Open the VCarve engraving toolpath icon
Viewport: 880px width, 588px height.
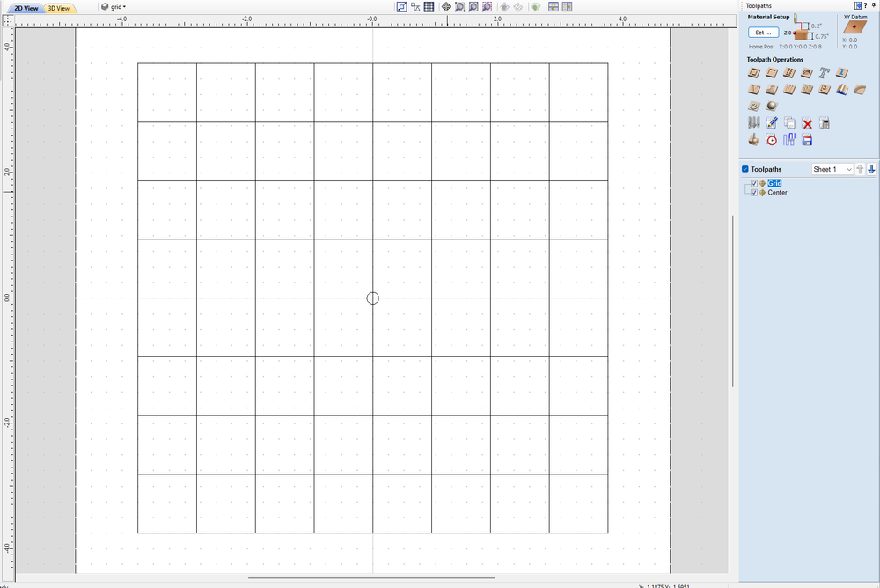click(754, 89)
